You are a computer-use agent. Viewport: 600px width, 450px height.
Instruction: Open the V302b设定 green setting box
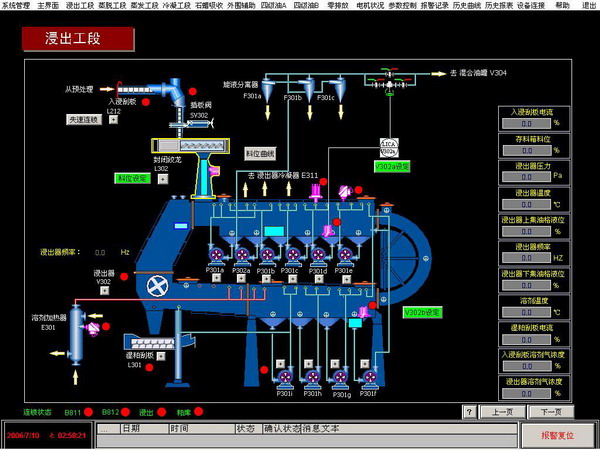pyautogui.click(x=422, y=312)
